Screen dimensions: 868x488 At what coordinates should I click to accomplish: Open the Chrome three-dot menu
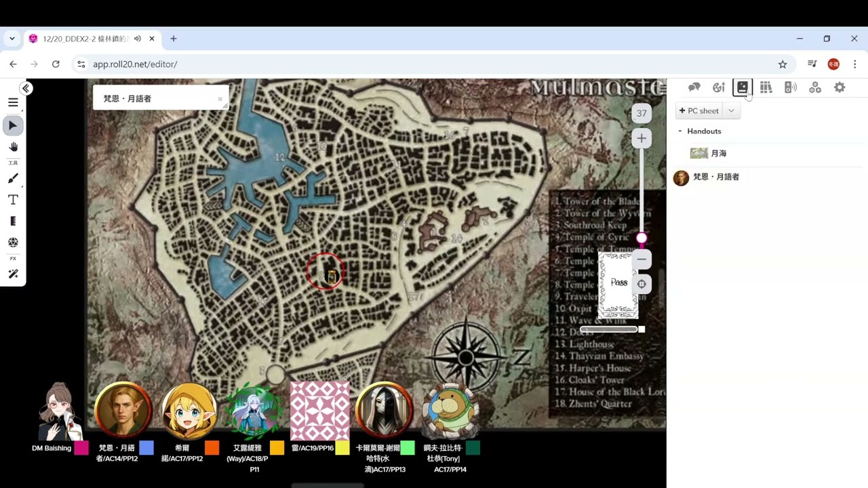coord(854,64)
